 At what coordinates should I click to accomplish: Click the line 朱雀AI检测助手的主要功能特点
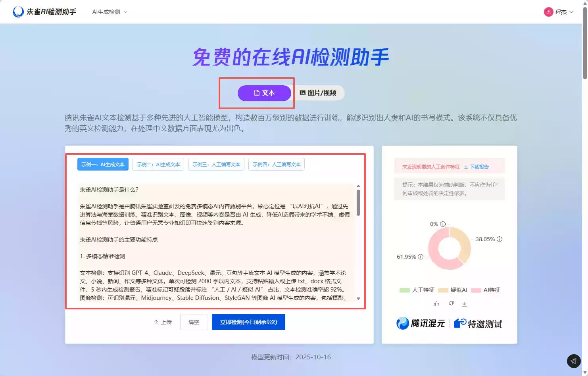click(119, 240)
